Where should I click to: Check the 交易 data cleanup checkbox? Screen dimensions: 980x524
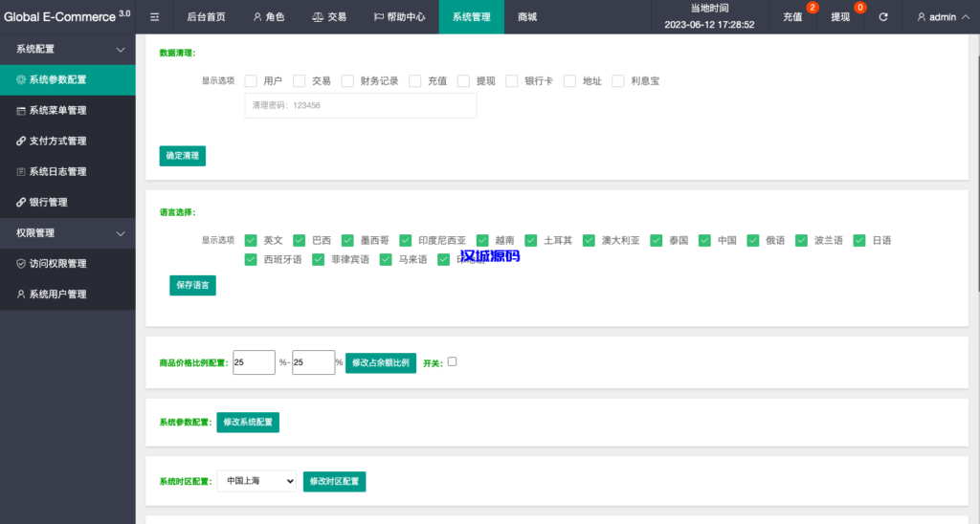300,80
